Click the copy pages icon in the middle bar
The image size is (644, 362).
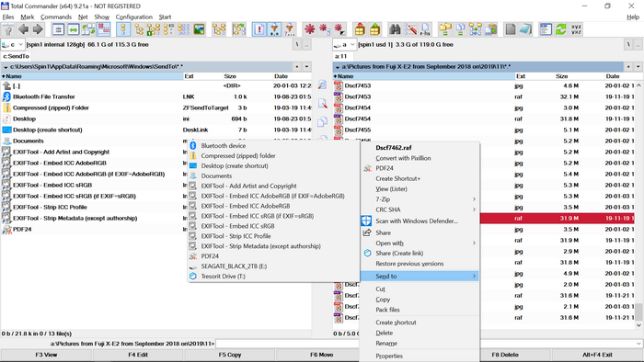(322, 122)
